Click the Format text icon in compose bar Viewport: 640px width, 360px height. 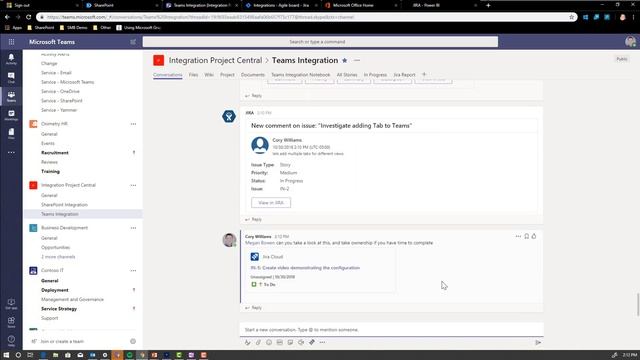coord(247,342)
